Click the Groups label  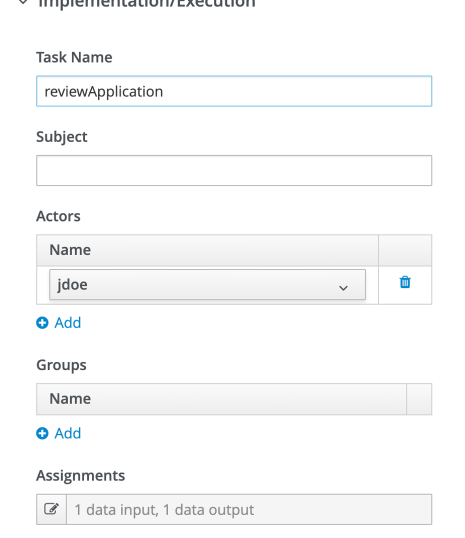[x=61, y=365]
